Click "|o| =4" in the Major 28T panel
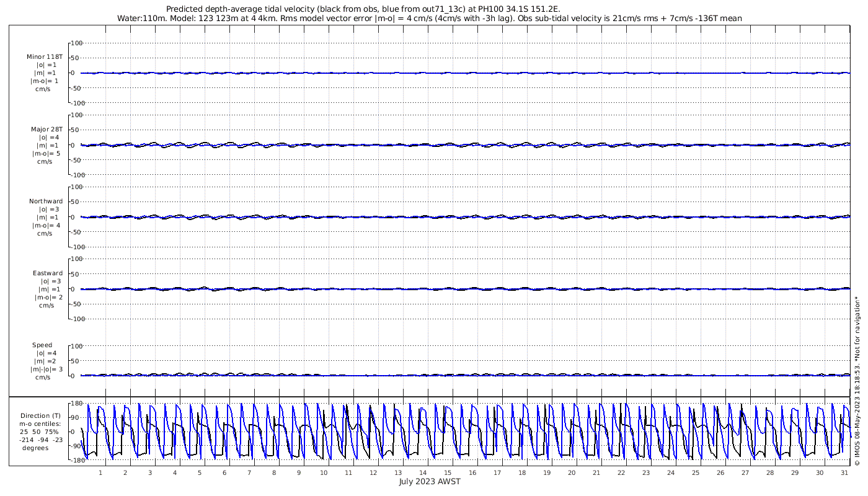Screen dimensions: 868x496 coord(49,137)
